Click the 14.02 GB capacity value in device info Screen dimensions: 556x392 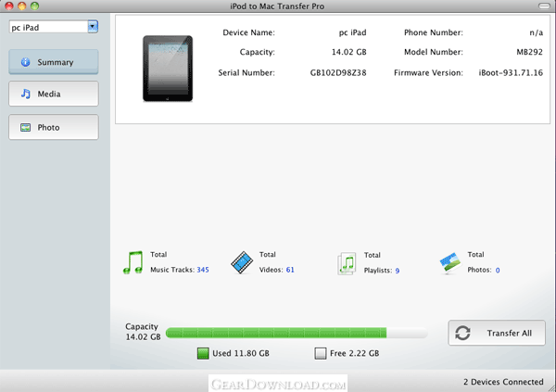click(x=349, y=52)
